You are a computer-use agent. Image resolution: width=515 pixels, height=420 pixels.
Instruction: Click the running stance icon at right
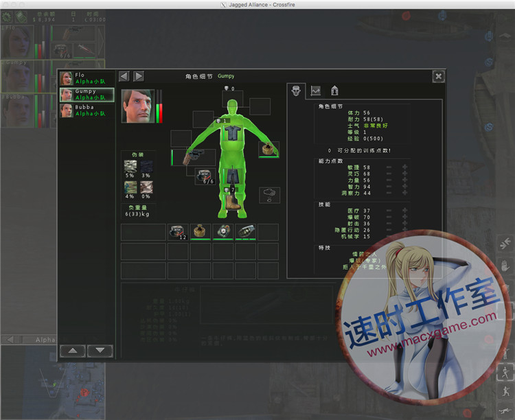point(505,373)
